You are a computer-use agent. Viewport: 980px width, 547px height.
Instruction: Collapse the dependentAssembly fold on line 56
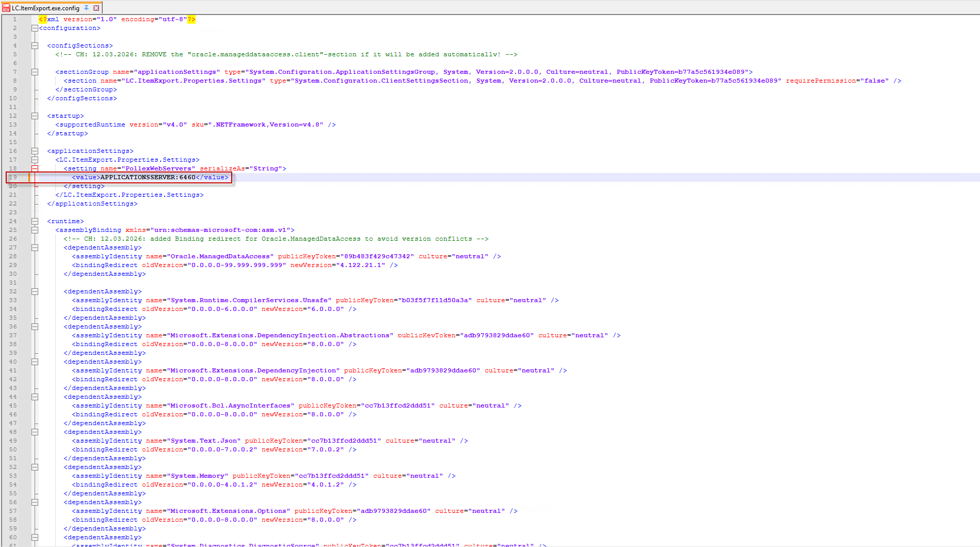(x=35, y=502)
